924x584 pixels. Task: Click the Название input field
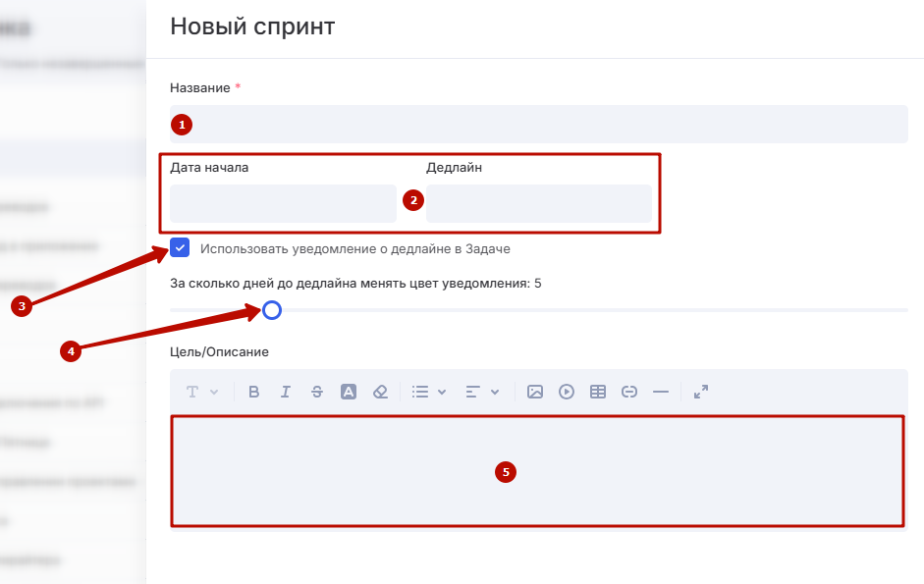538,125
